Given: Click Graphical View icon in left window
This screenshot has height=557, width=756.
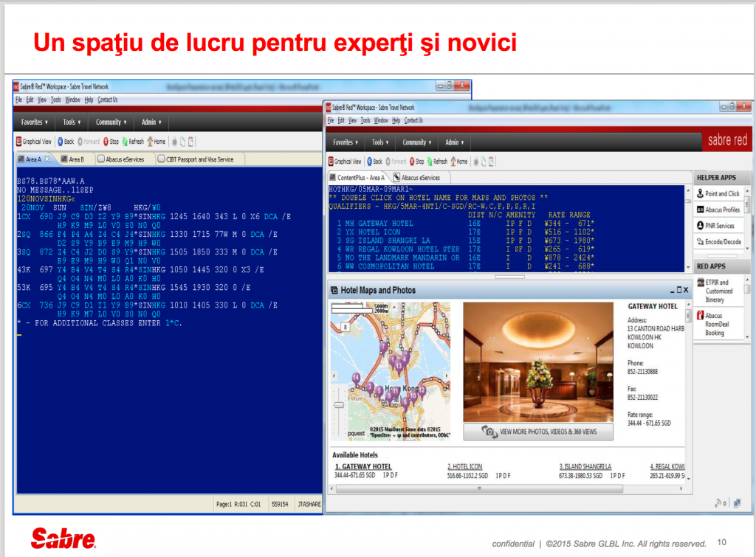Looking at the screenshot, I should pyautogui.click(x=18, y=142).
